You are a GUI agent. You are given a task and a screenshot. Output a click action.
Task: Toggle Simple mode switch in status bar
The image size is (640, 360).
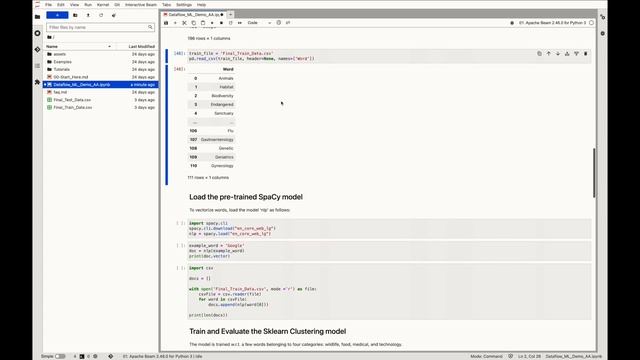pyautogui.click(x=60, y=356)
